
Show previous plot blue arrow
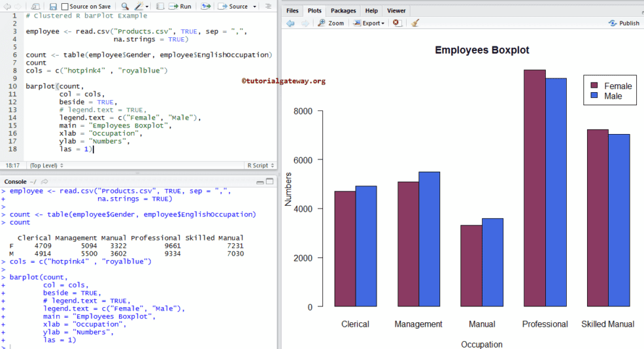290,23
